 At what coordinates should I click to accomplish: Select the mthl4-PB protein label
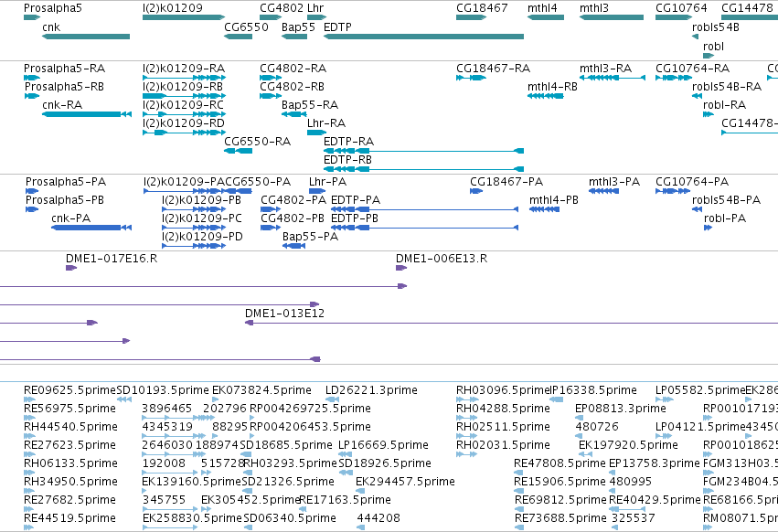tap(554, 200)
